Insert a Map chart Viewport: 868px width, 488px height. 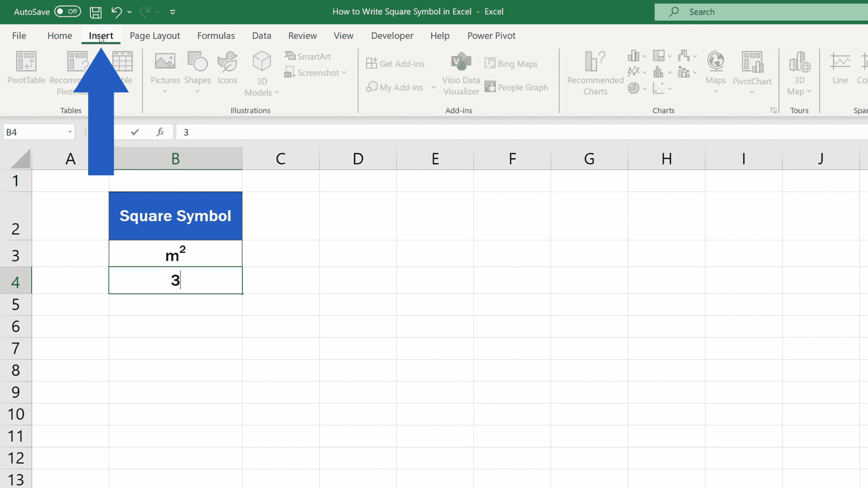(x=716, y=71)
